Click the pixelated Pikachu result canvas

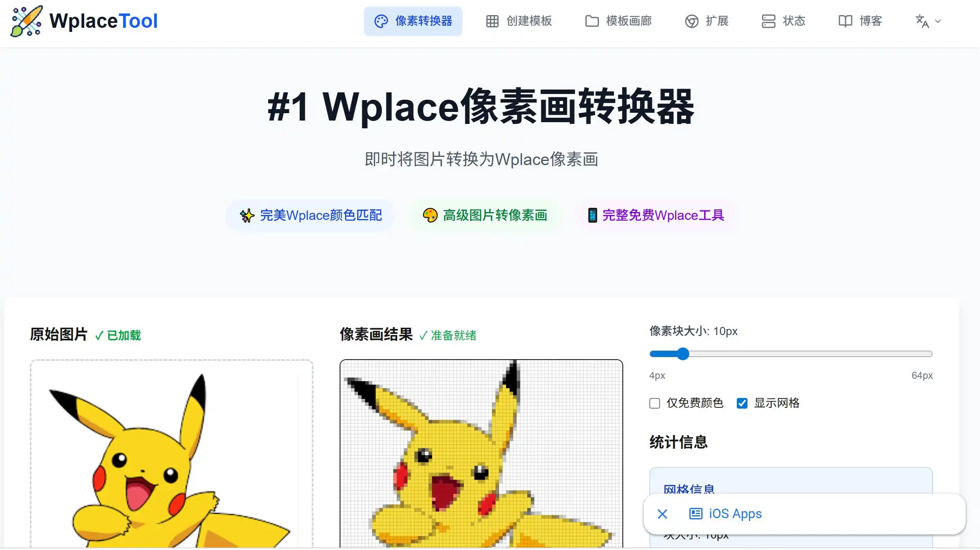481,454
